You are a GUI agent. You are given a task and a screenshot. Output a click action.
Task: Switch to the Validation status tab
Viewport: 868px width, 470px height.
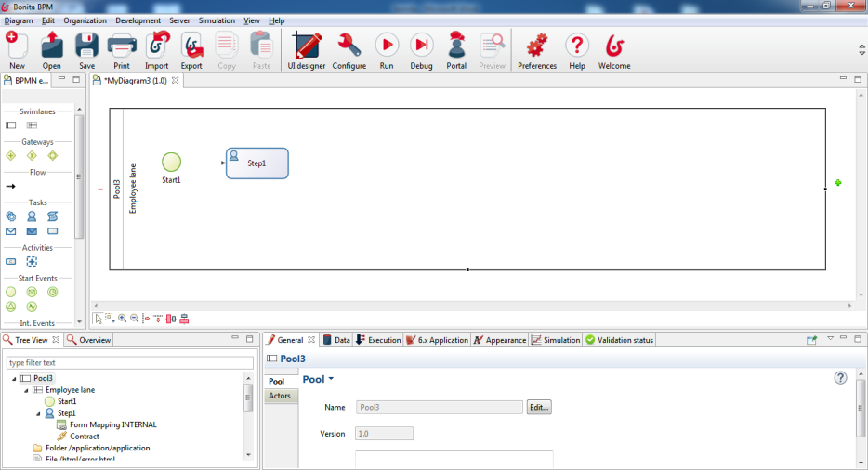(620, 340)
